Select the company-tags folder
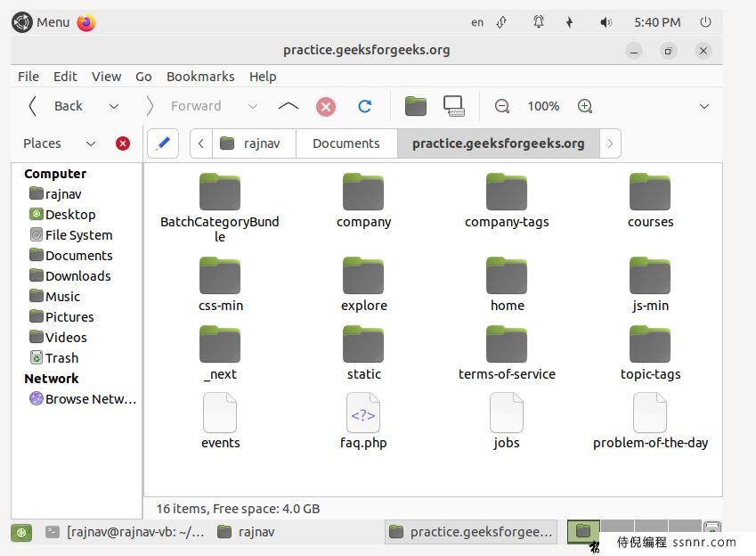This screenshot has height=556, width=756. tap(507, 201)
